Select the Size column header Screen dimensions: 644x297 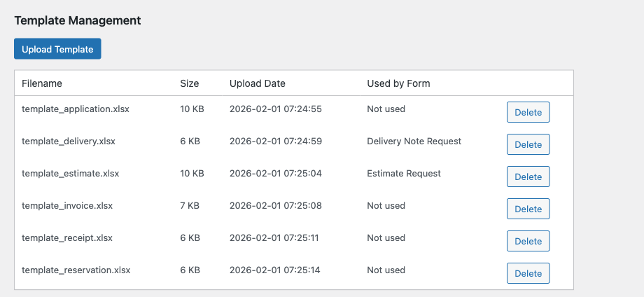pyautogui.click(x=190, y=83)
